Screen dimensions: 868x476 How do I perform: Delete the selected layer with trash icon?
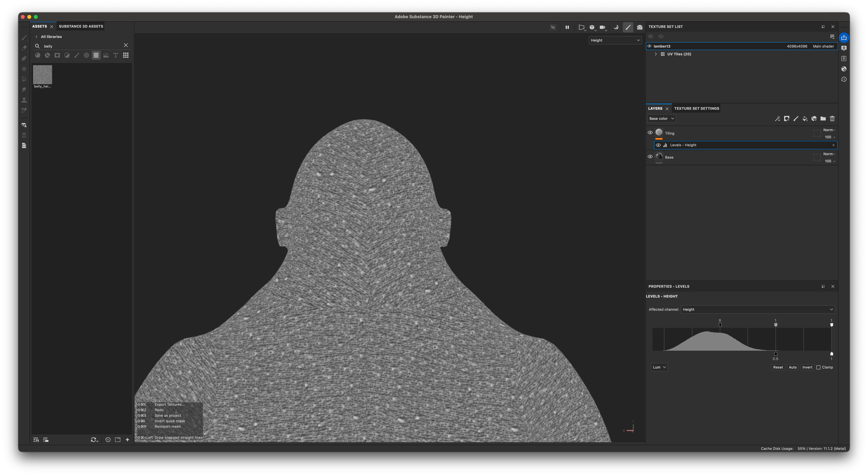pos(832,119)
